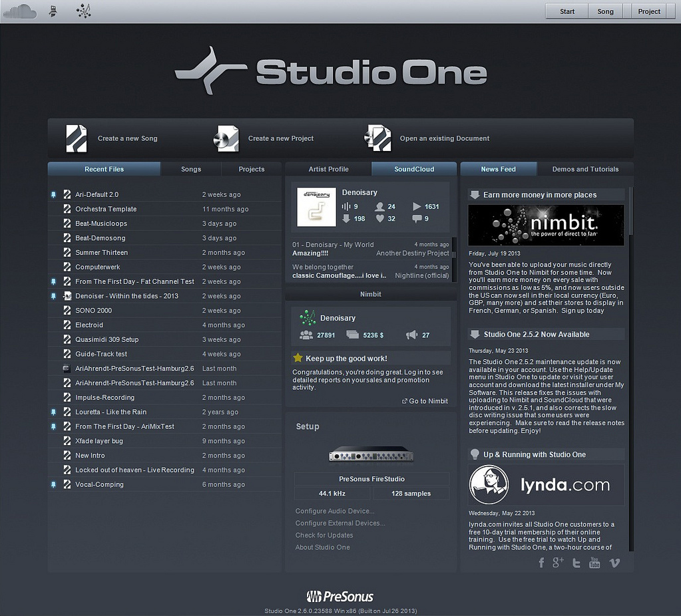Open the Facebook social icon

[541, 563]
